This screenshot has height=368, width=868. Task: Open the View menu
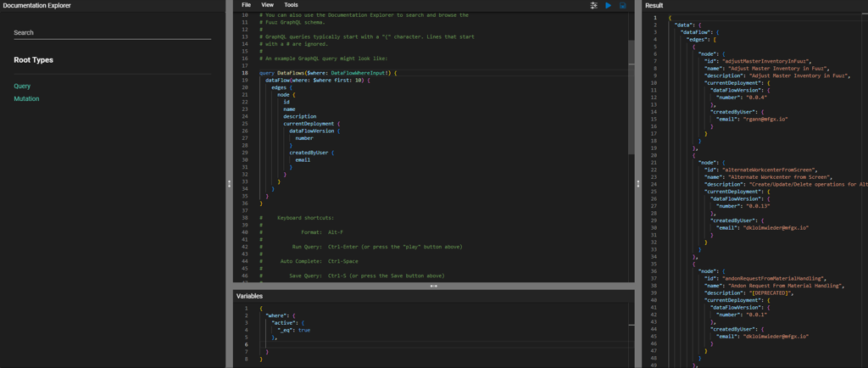(267, 5)
